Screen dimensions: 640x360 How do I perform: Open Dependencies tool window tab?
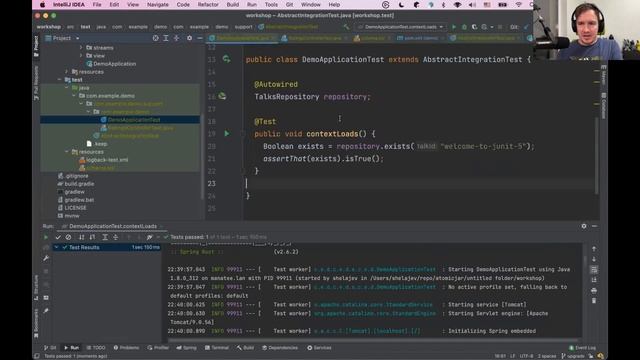pyautogui.click(x=280, y=348)
